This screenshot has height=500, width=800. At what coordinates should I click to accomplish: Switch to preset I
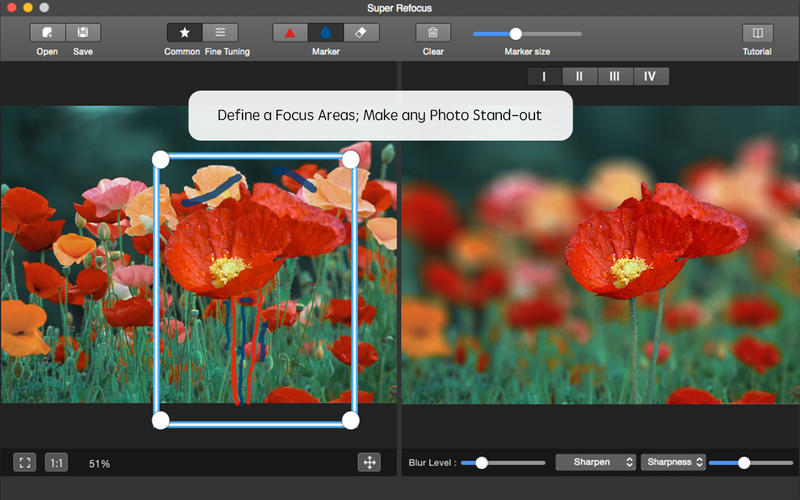tap(544, 77)
